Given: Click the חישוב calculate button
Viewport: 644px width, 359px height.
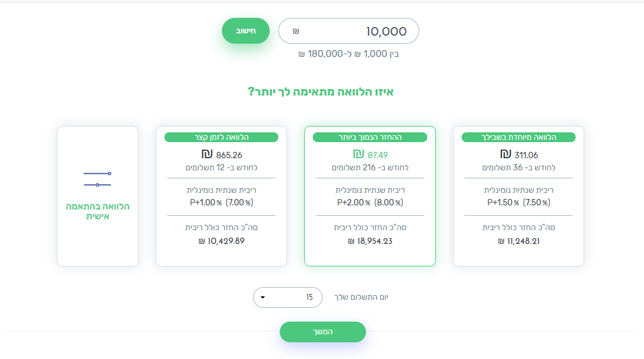Looking at the screenshot, I should coord(246,31).
